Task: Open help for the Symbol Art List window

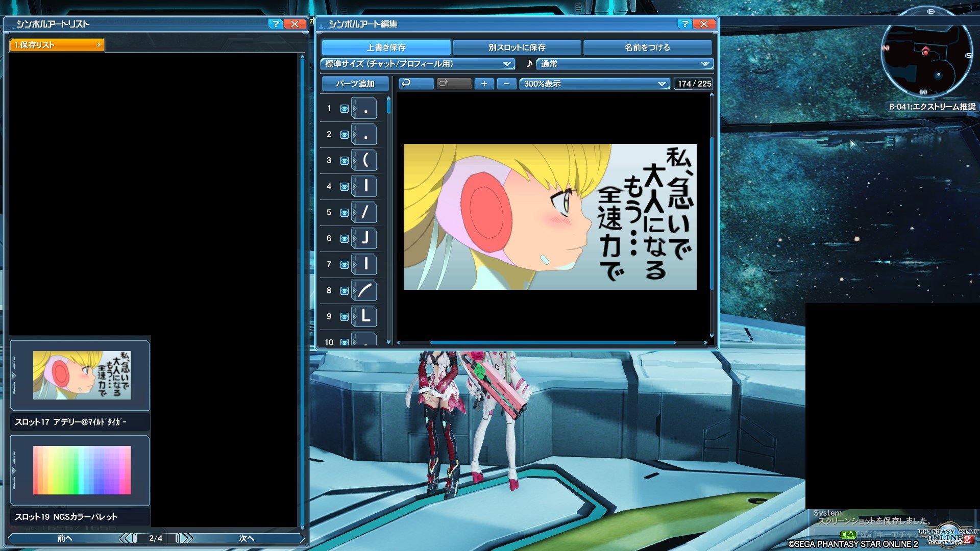Action: point(275,24)
